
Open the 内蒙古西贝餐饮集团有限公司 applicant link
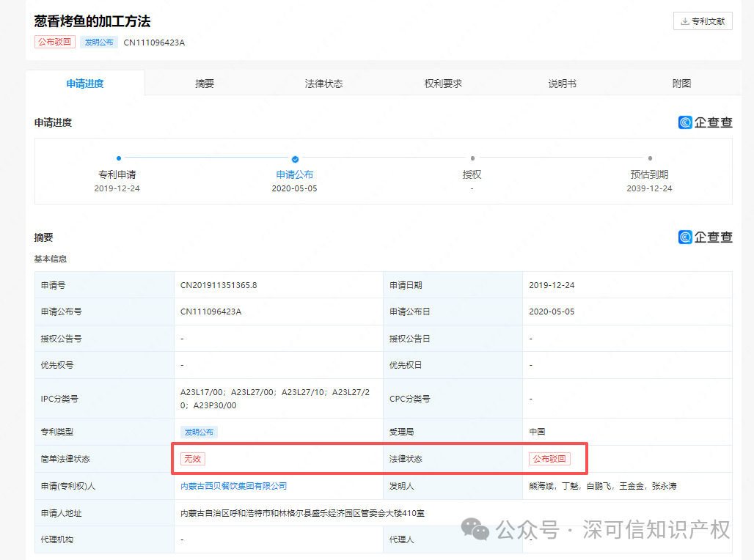233,486
